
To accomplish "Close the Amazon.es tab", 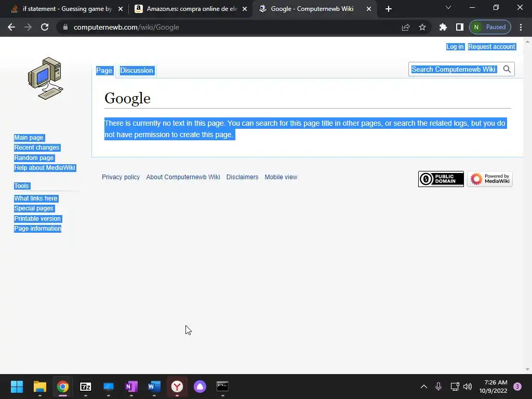I will pyautogui.click(x=245, y=9).
